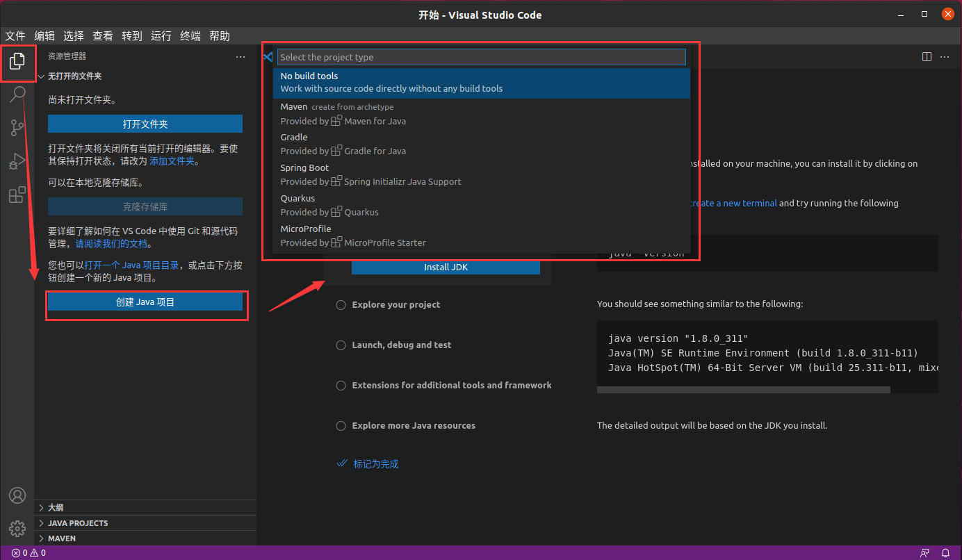Open editor more actions ellipsis
The height and width of the screenshot is (560, 962).
(945, 57)
